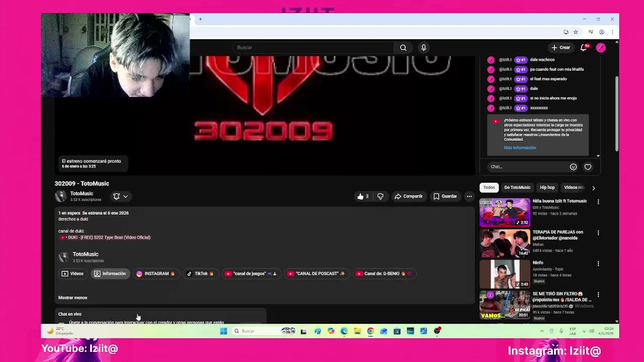Select the De TotoMusic filter chip
The height and width of the screenshot is (362, 644).
tap(517, 188)
